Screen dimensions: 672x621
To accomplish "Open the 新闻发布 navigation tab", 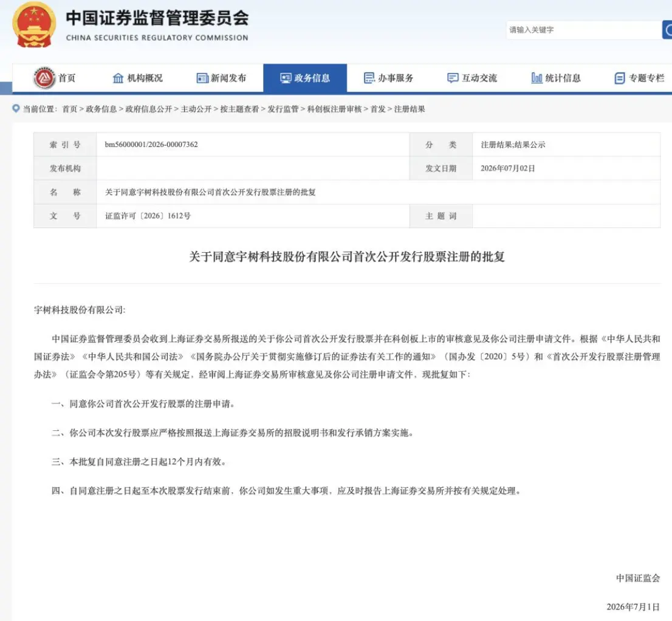I will [x=222, y=78].
